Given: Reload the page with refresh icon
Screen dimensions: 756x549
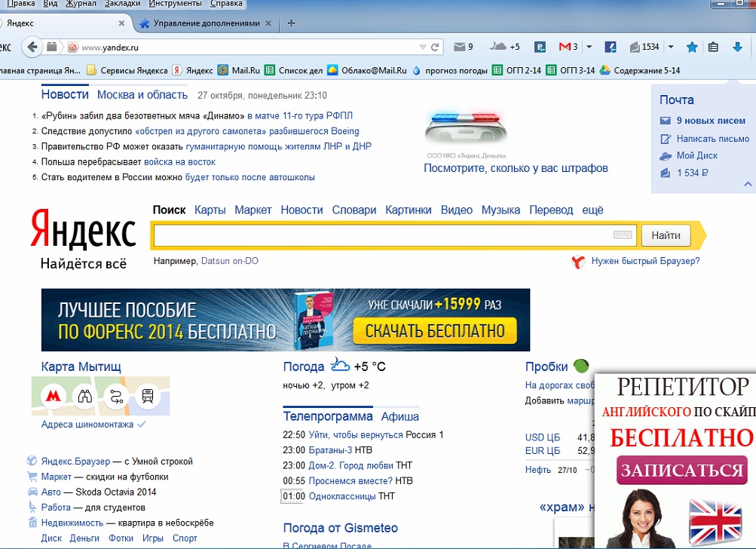Looking at the screenshot, I should click(435, 47).
